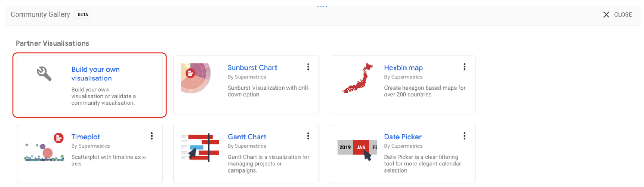Click the BETA badge next to Community Gallery
This screenshot has width=644, height=187.
click(x=83, y=14)
